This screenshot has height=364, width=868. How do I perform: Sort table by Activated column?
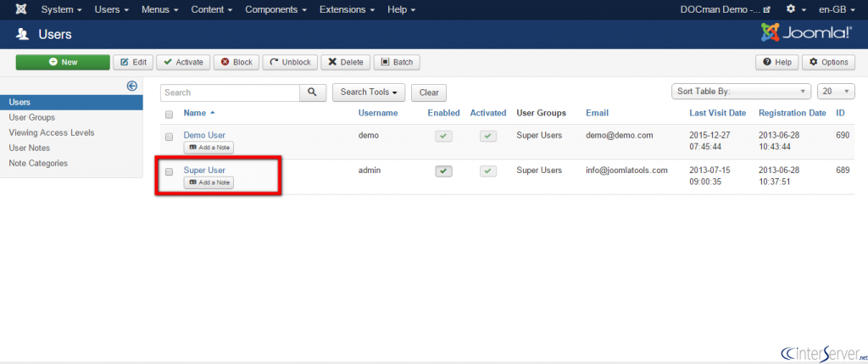488,113
